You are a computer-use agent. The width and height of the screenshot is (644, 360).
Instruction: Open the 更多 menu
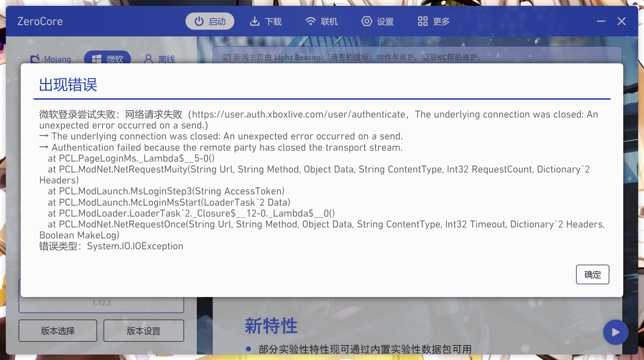coord(433,21)
